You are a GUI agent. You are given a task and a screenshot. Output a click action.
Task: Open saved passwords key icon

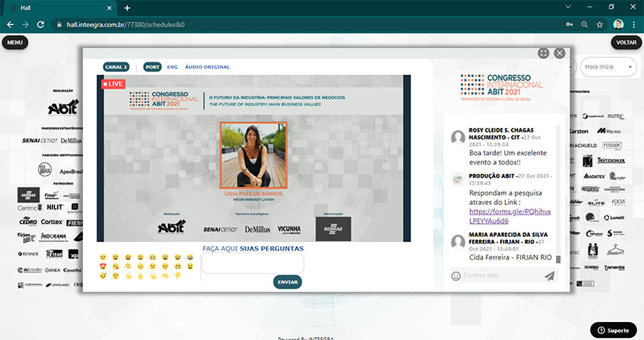(570, 24)
